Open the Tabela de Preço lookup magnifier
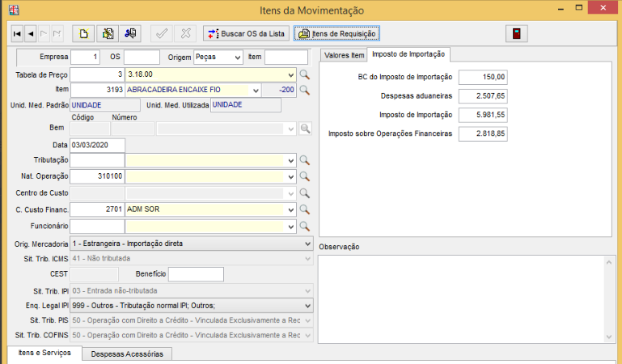622x364 pixels. pos(305,74)
